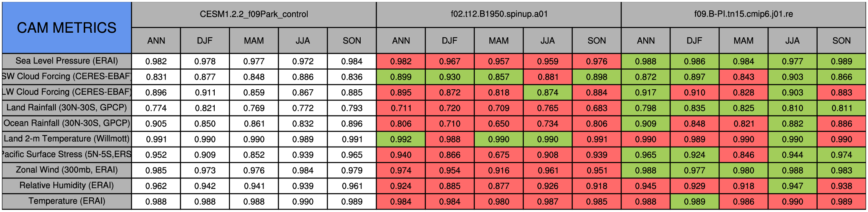Open the Temperature (ERAI) row label
This screenshot has height=212, width=868.
click(66, 201)
